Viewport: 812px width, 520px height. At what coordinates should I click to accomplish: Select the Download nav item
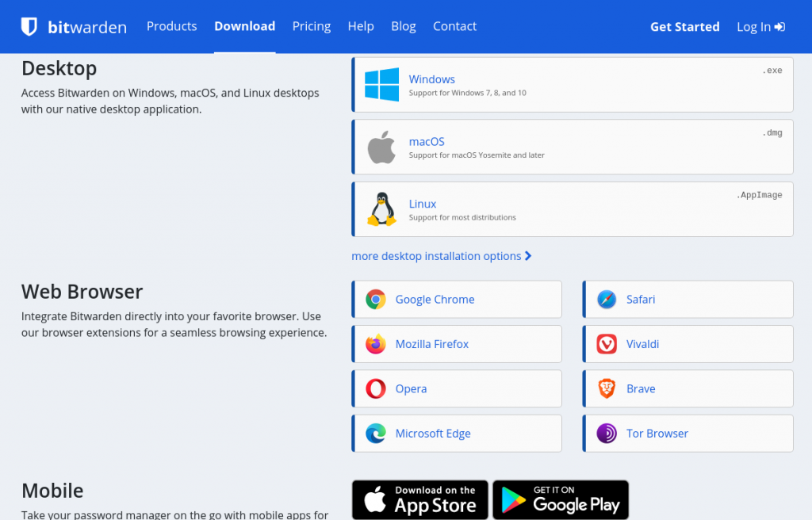[244, 26]
